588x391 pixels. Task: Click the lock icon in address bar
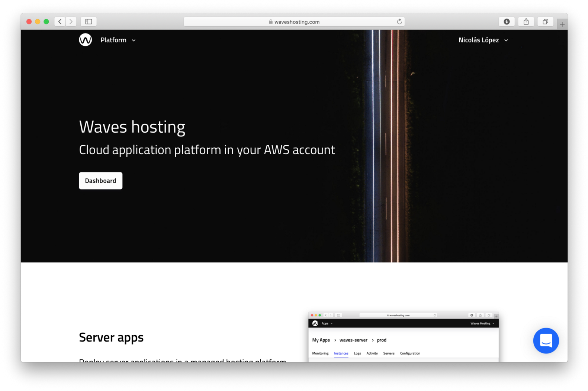[271, 22]
